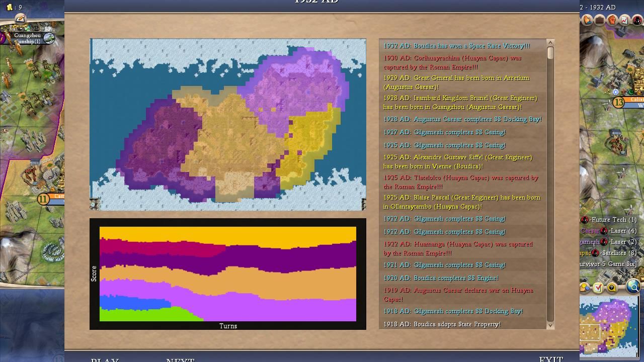The height and width of the screenshot is (362, 644).
Task: Click the city size 11 badge
Action: (x=43, y=199)
